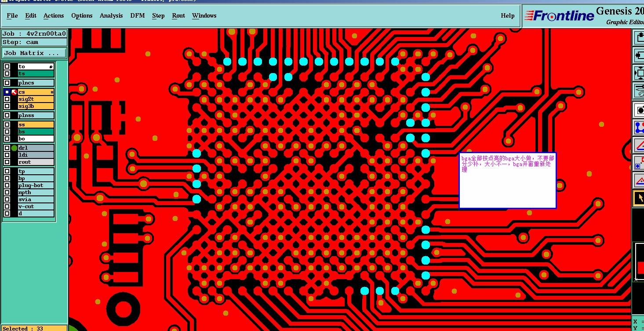Open the File menu
Viewport: 644px width, 331px height.
(x=12, y=15)
